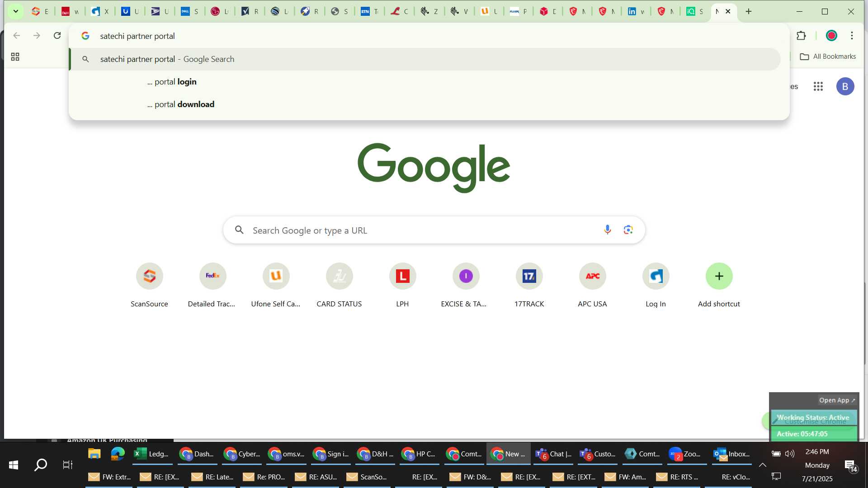Open a new browser tab
Image resolution: width=868 pixels, height=488 pixels.
pyautogui.click(x=749, y=11)
